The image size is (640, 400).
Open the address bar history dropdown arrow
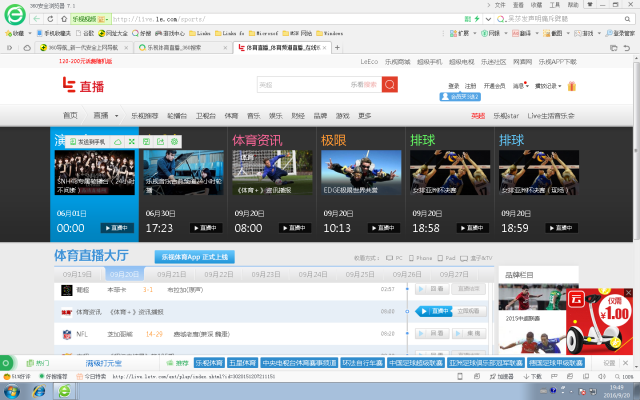(488, 19)
